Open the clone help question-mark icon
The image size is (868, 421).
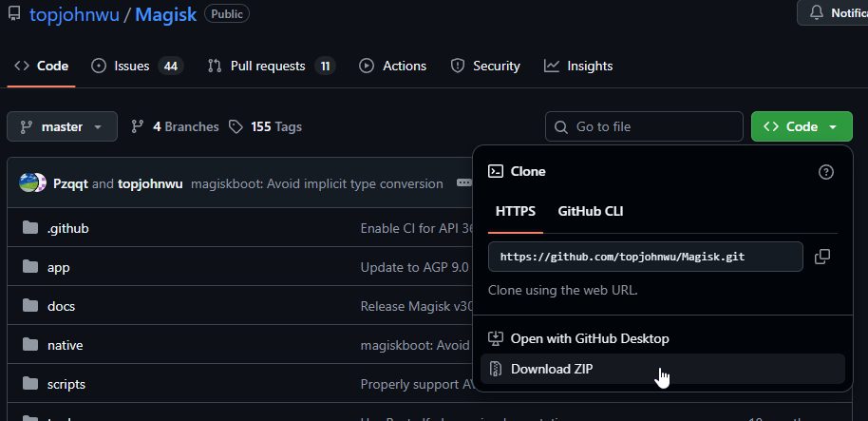(x=825, y=172)
